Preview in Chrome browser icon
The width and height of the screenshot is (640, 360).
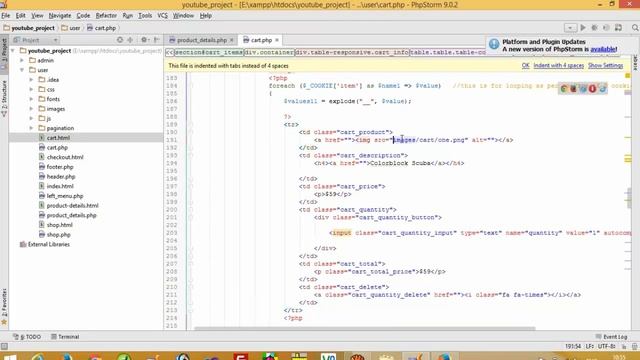coord(564,89)
